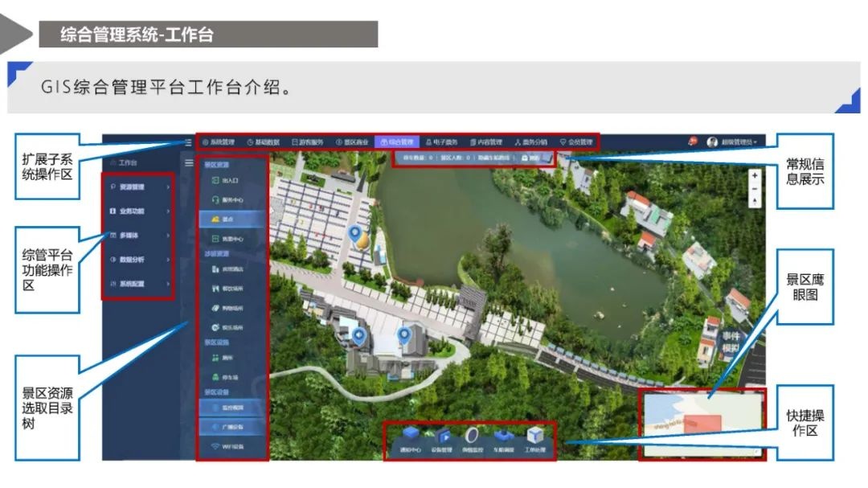Click the 停车场 parking icon
Viewport: 868px width, 488px height.
click(x=216, y=377)
